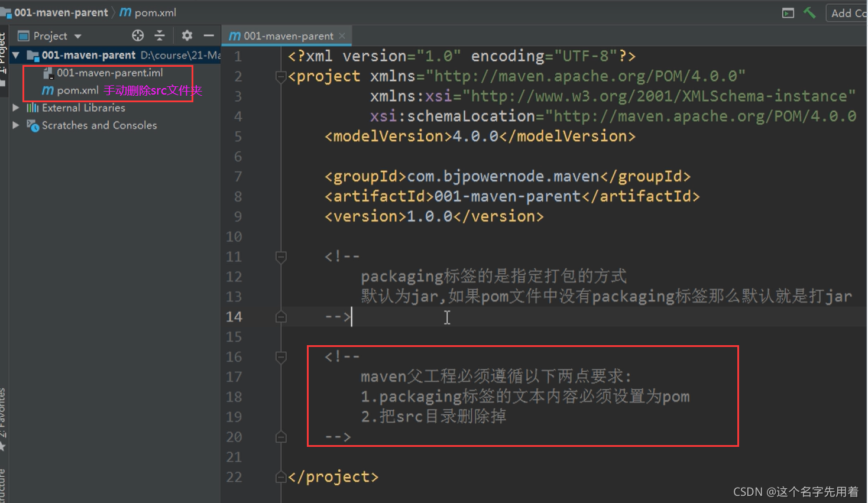
Task: Click fold end marker at line 14
Action: [x=281, y=317]
